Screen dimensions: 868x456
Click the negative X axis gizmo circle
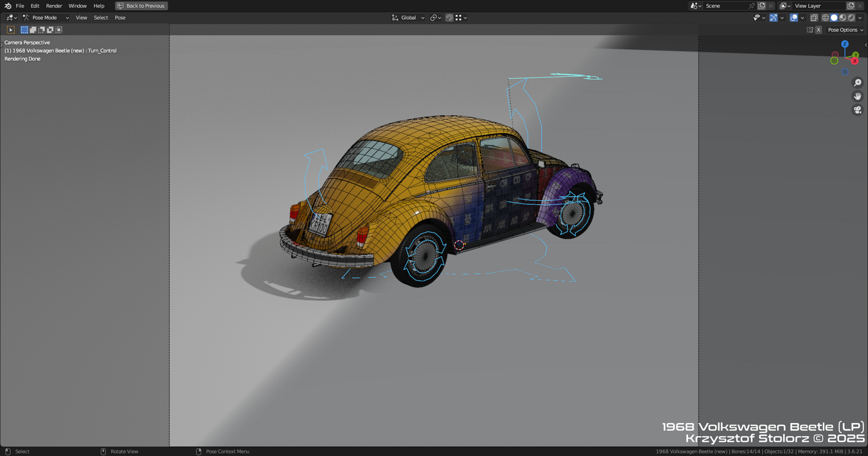(835, 55)
